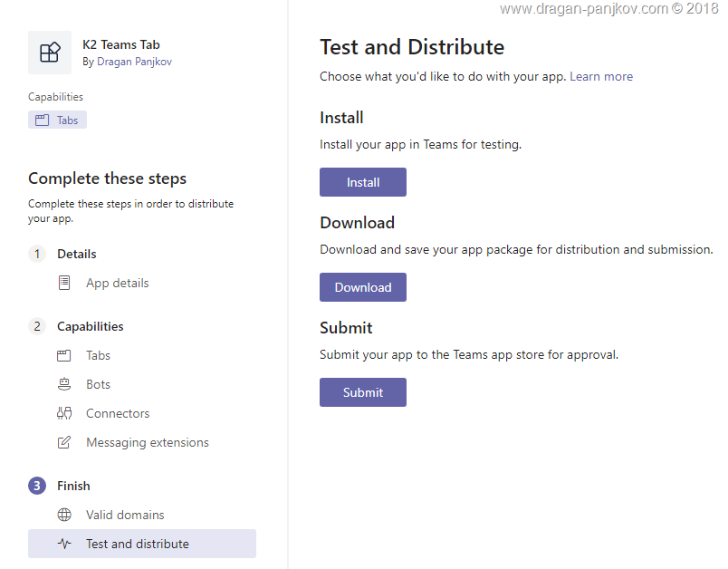
Task: Open the Dragan Panjkov author link
Action: coord(134,62)
